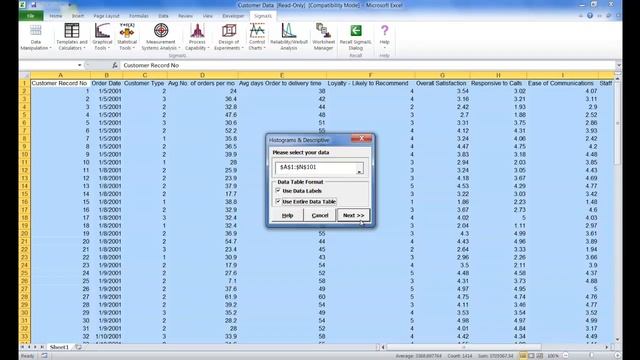Screen dimensions: 640x360
Task: Open Worksheet Manager
Action: 323,37
